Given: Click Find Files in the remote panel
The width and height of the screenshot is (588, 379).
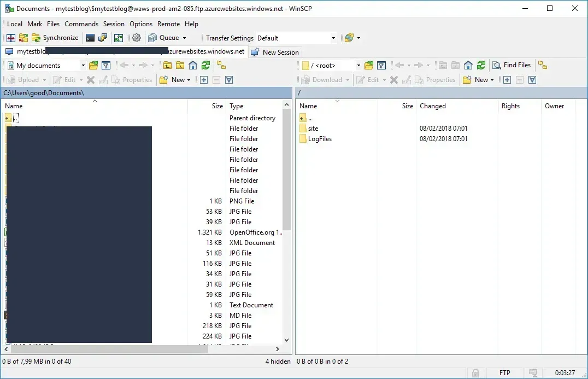Looking at the screenshot, I should coord(511,65).
